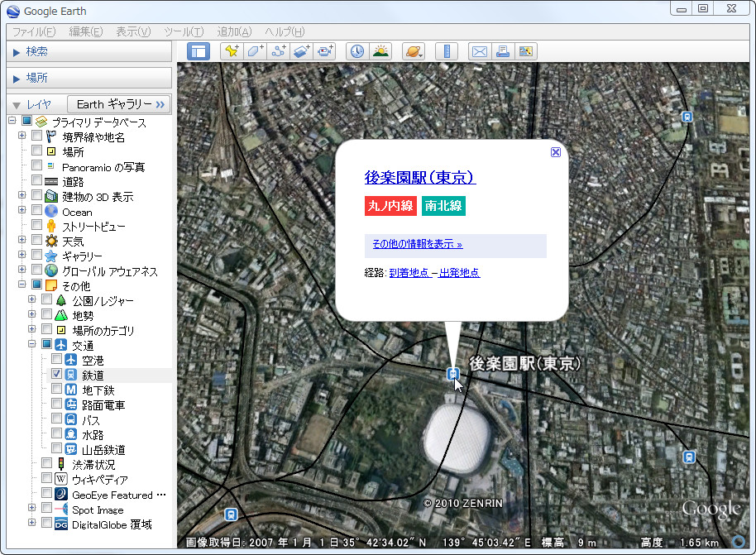
Task: Close the station info balloon
Action: [x=556, y=152]
